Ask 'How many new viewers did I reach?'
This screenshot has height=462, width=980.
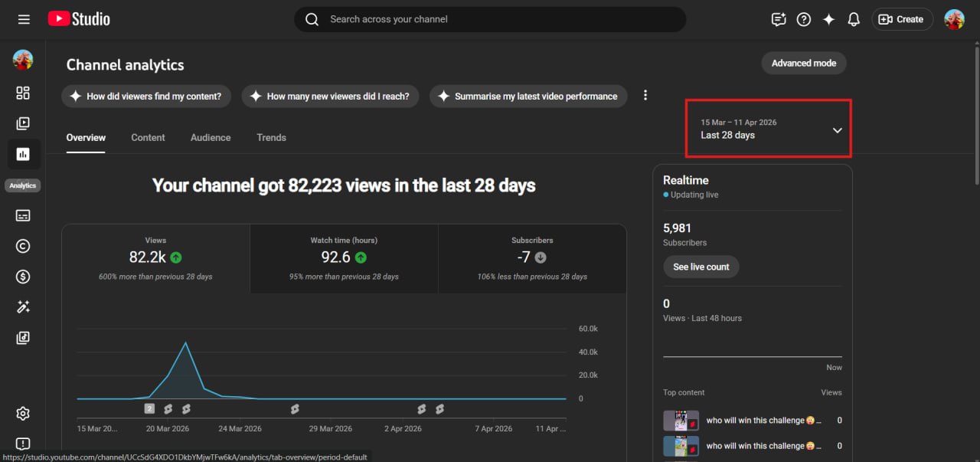[x=331, y=97]
